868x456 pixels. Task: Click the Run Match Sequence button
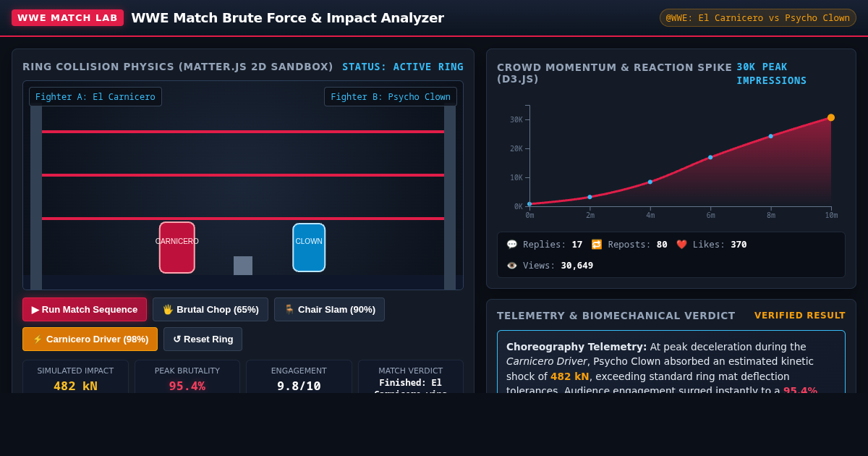click(x=85, y=310)
